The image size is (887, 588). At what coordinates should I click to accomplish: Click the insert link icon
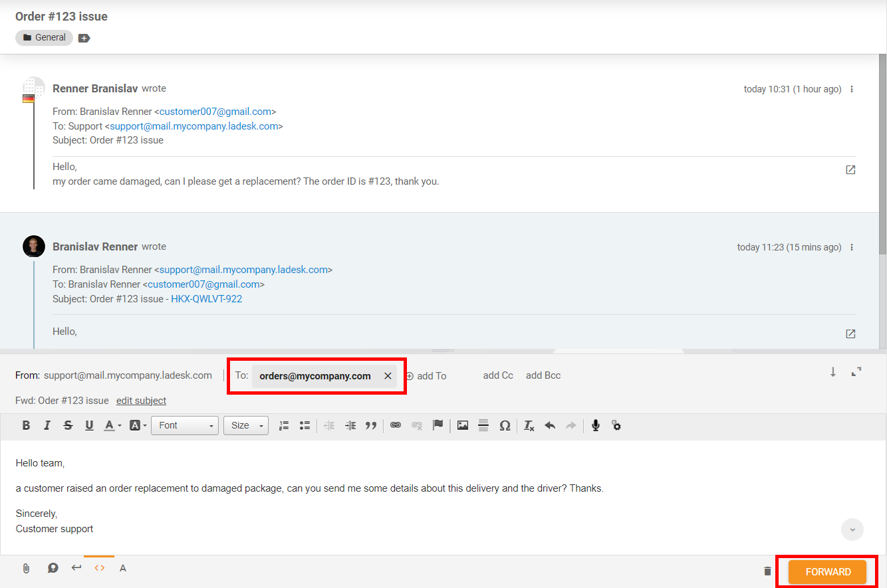point(396,425)
